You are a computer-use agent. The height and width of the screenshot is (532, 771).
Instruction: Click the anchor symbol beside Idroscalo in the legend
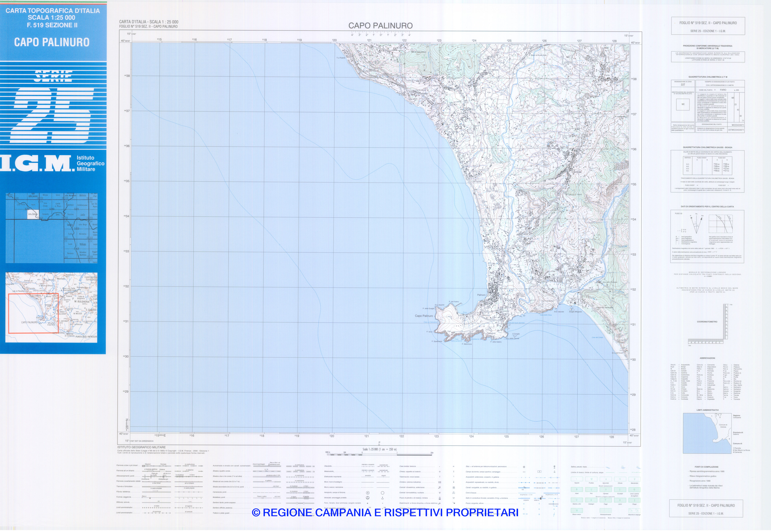[368, 498]
